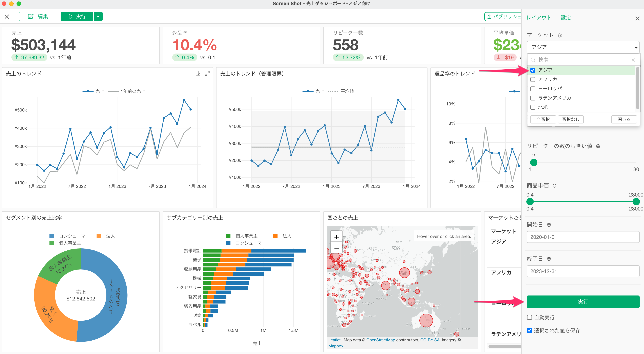Open the CC-BY-SA license link
Viewport: 644px width, 354px height.
coord(430,340)
